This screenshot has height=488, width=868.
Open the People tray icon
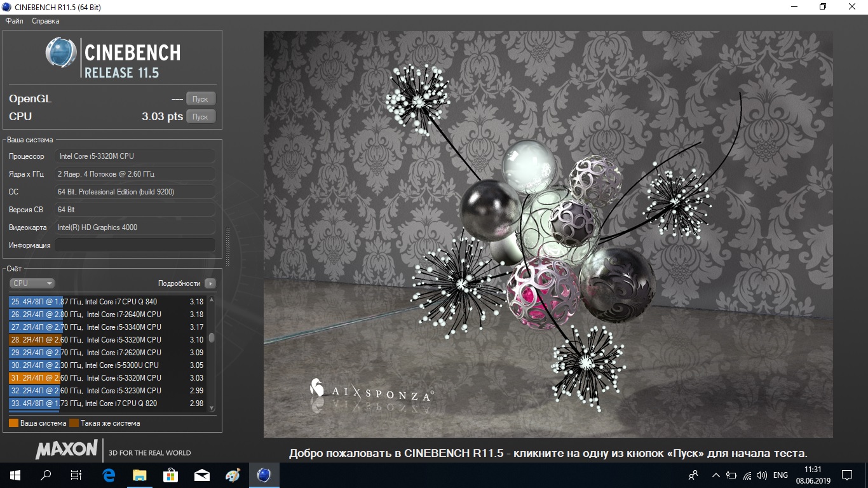point(693,475)
